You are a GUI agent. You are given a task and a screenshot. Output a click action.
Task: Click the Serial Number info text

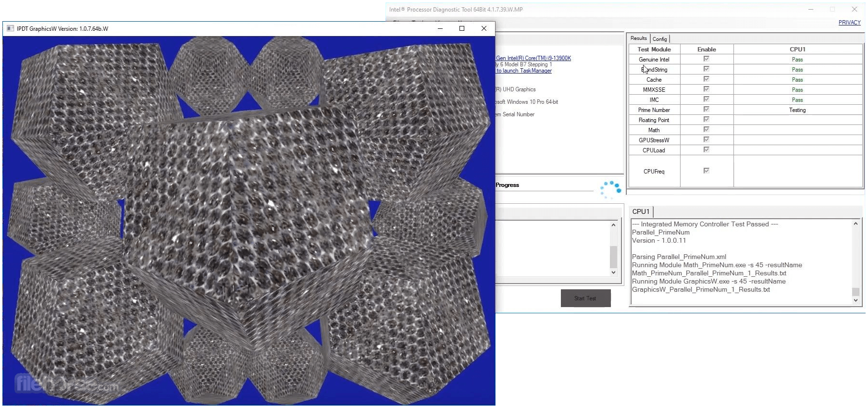pos(515,114)
